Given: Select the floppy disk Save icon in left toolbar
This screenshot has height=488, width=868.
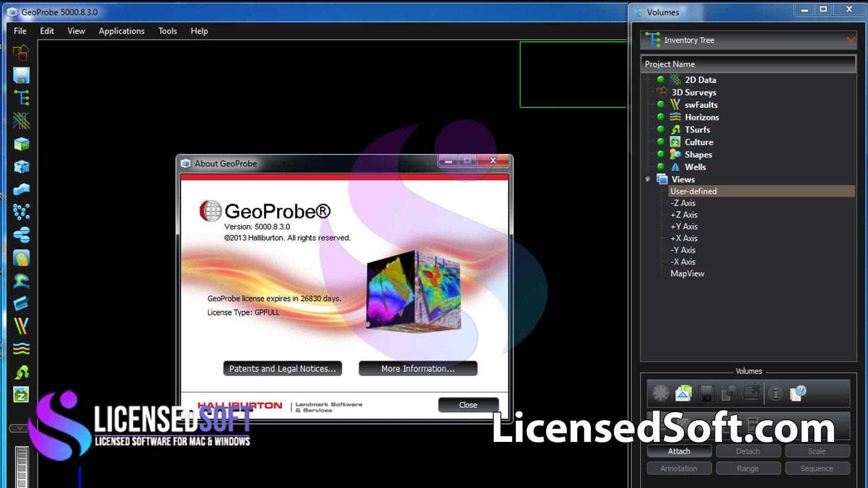Looking at the screenshot, I should click(21, 75).
